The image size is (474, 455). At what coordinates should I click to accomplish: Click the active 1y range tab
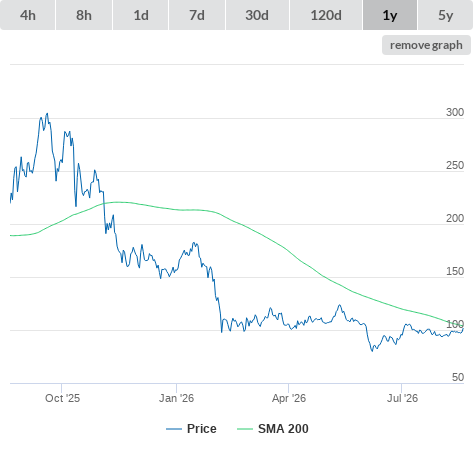(x=390, y=15)
